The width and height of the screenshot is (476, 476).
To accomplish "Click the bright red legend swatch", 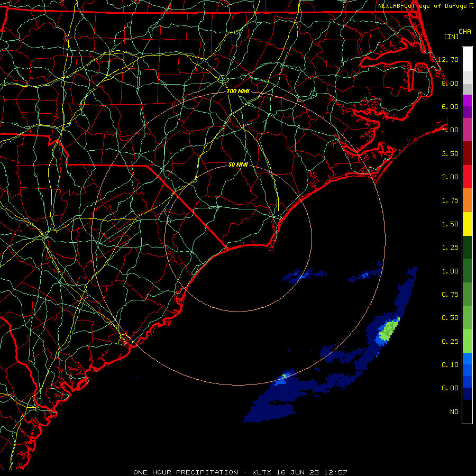I will click(x=467, y=177).
